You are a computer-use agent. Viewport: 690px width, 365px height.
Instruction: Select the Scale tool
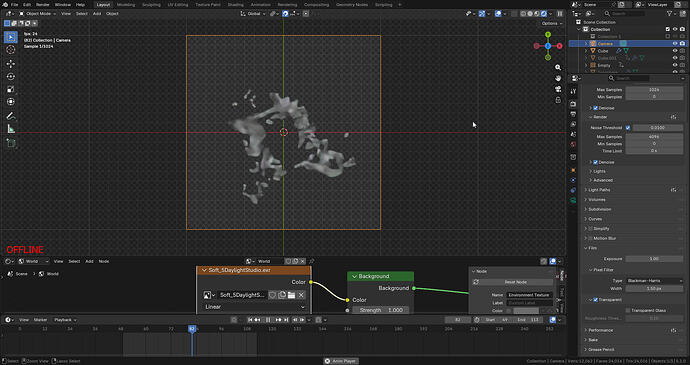[11, 89]
